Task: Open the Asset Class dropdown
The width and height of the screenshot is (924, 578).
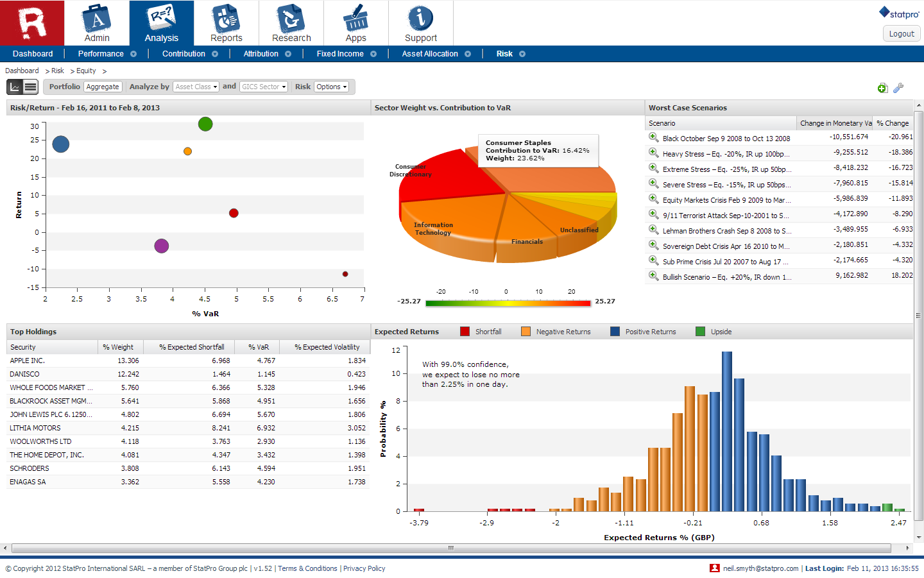Action: [196, 87]
